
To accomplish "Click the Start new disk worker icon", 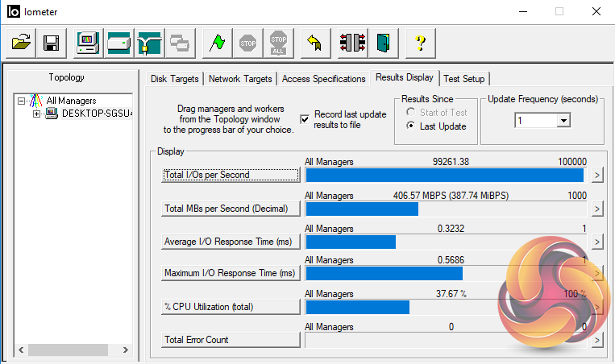I will coord(118,43).
